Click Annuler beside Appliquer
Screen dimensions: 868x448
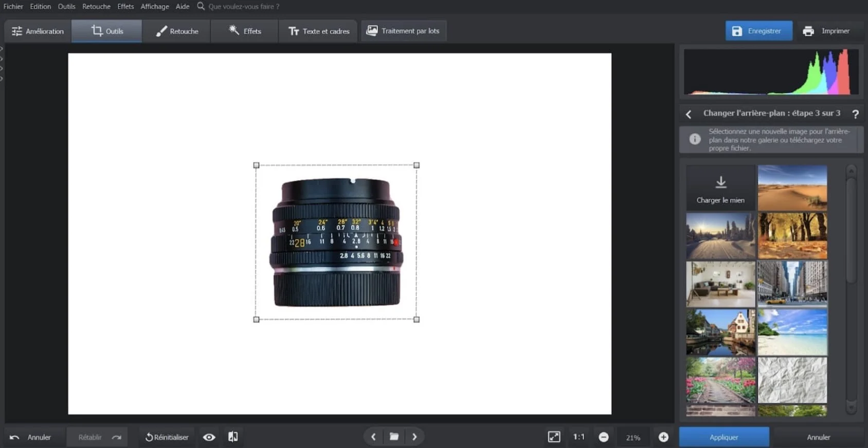click(x=818, y=437)
